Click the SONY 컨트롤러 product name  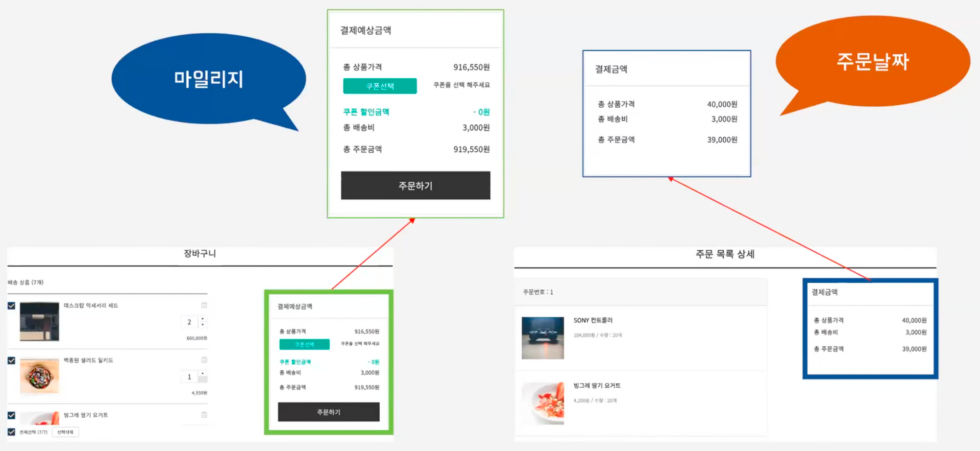point(593,320)
